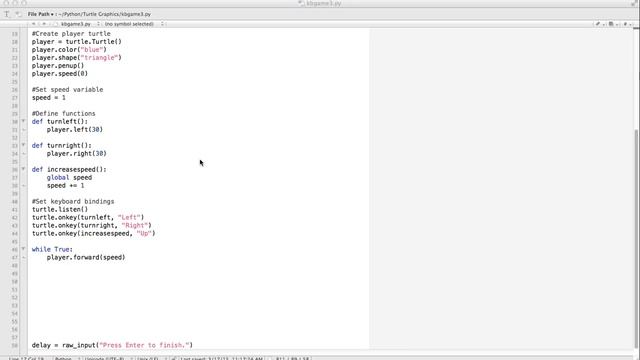Open the pencil text options menu
This screenshot has height=360, width=640.
point(600,24)
